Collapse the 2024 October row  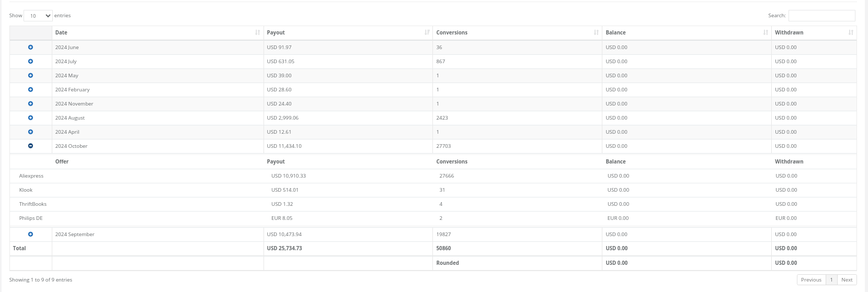(x=30, y=146)
